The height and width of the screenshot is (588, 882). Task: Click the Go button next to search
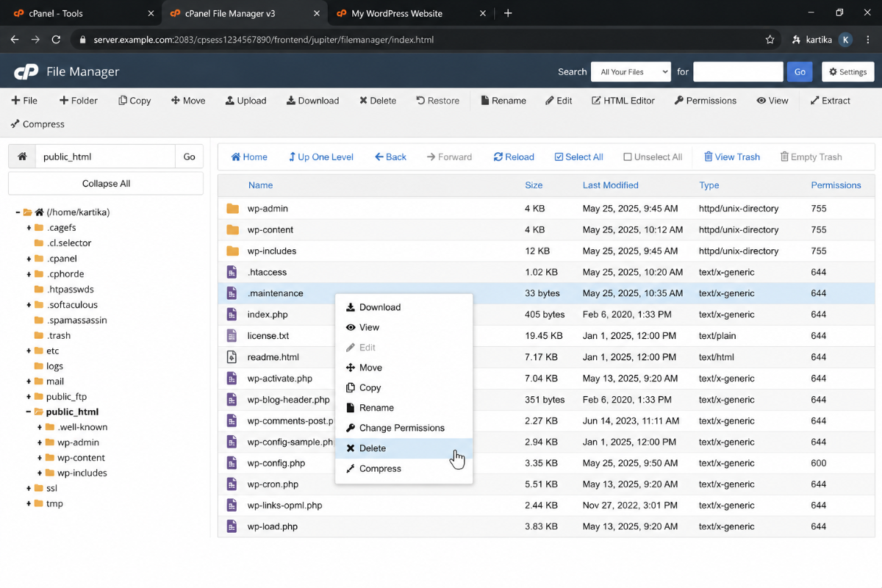pos(800,72)
